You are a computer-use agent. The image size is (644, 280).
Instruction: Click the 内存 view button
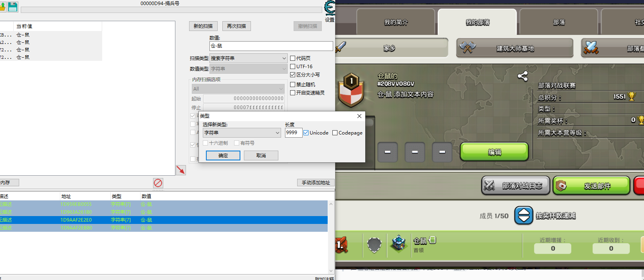pos(9,182)
